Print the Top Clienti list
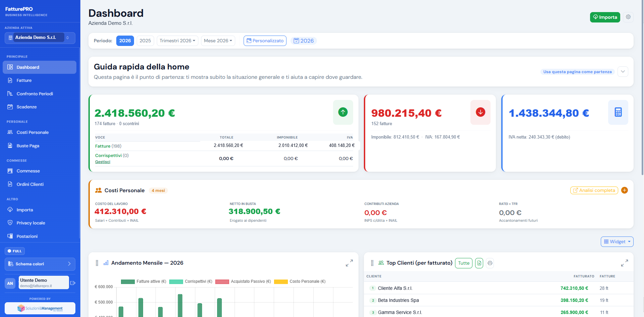 (x=490, y=263)
